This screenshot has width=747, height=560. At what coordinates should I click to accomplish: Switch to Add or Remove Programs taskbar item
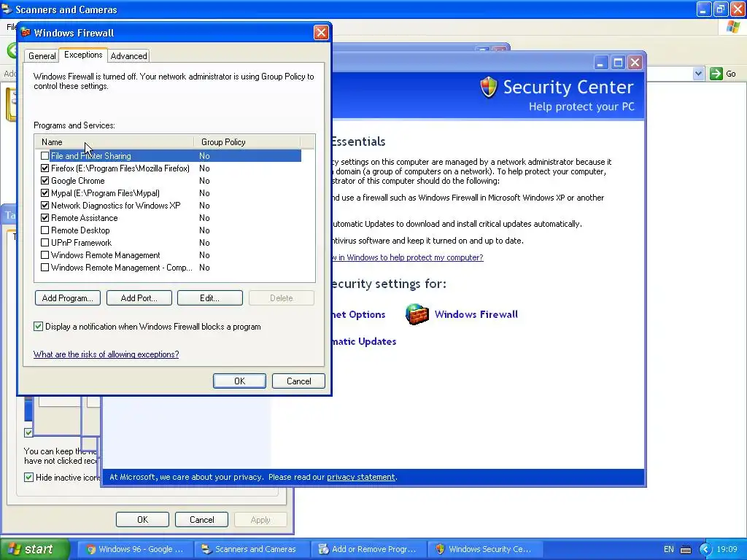(368, 549)
